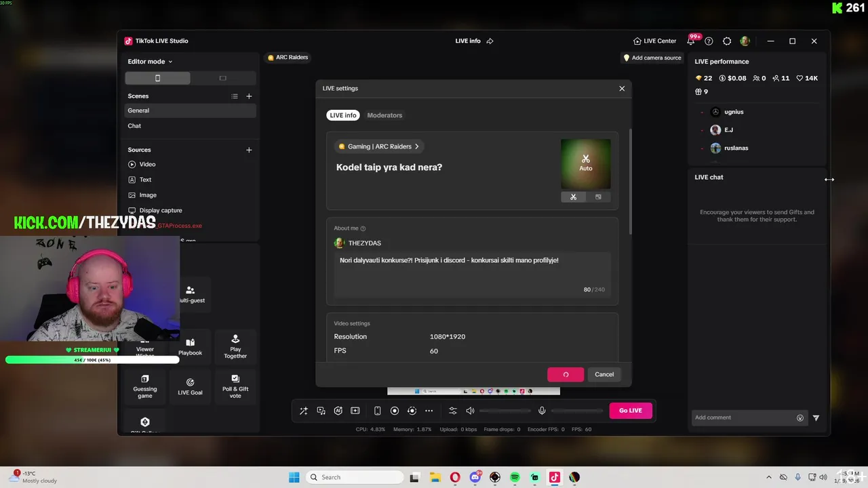The height and width of the screenshot is (488, 868).
Task: Mute the speaker audio
Action: coord(470,411)
